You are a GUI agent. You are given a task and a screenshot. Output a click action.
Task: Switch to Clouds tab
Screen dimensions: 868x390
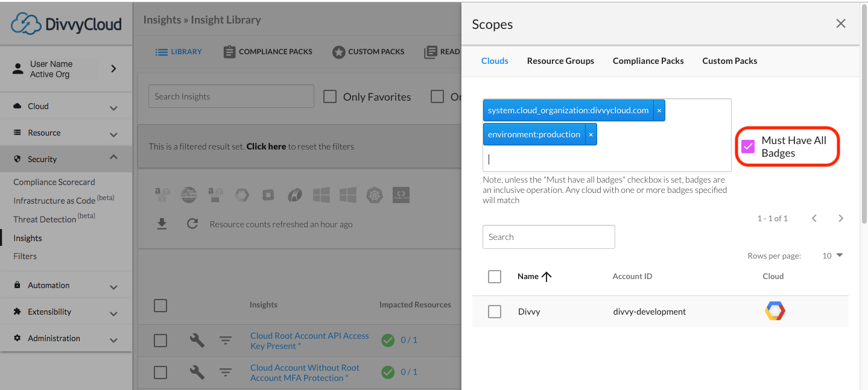pyautogui.click(x=495, y=61)
